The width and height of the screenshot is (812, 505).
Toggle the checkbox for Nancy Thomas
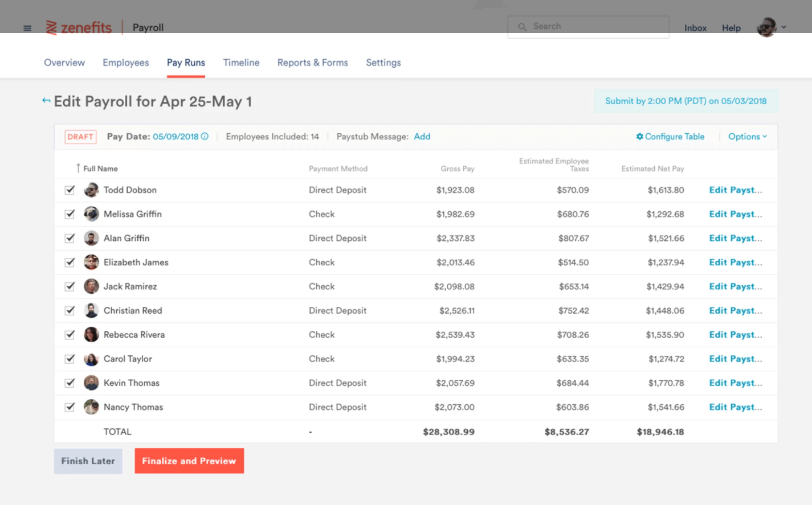tap(70, 407)
